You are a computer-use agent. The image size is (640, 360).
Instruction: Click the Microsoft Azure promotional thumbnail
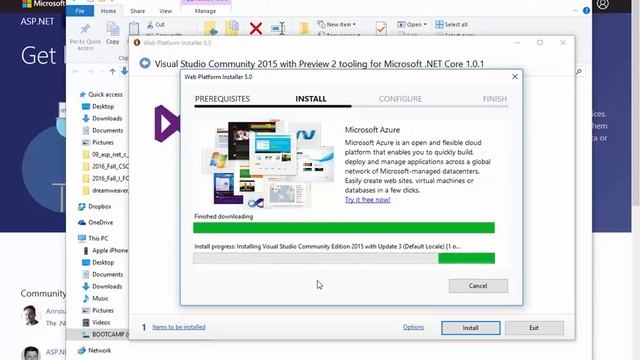[268, 163]
